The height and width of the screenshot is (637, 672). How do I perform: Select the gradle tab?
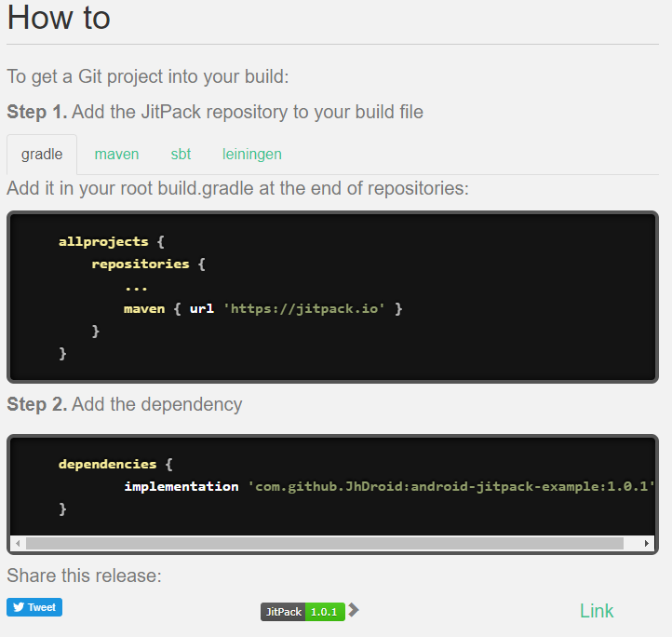coord(42,155)
